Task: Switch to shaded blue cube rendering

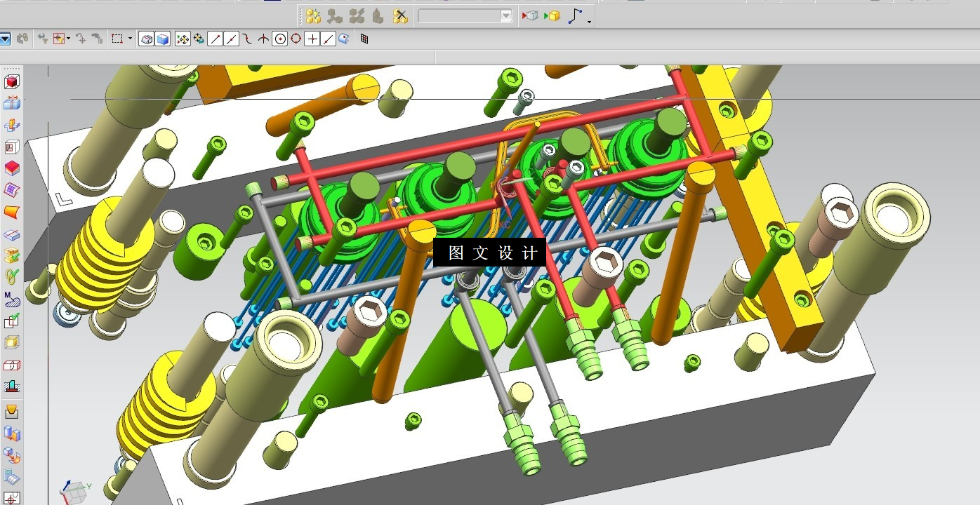Action: click(x=163, y=39)
